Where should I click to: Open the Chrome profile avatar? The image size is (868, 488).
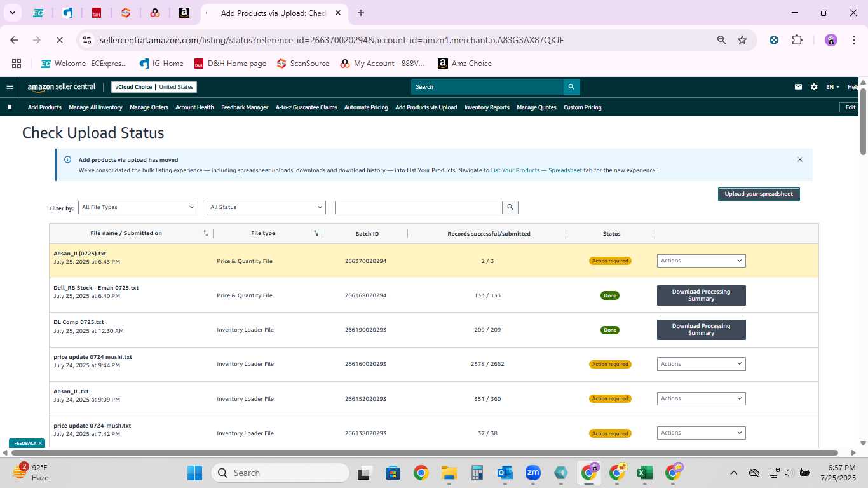point(831,40)
